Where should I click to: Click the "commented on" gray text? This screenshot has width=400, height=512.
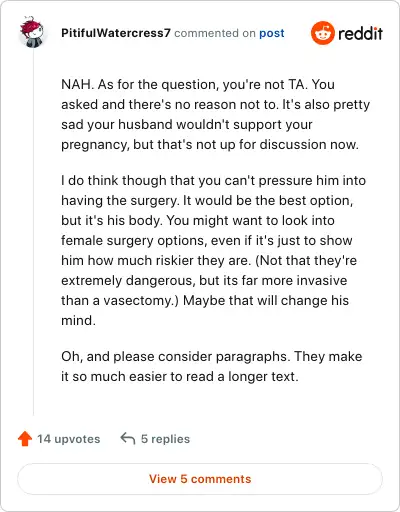[x=215, y=33]
